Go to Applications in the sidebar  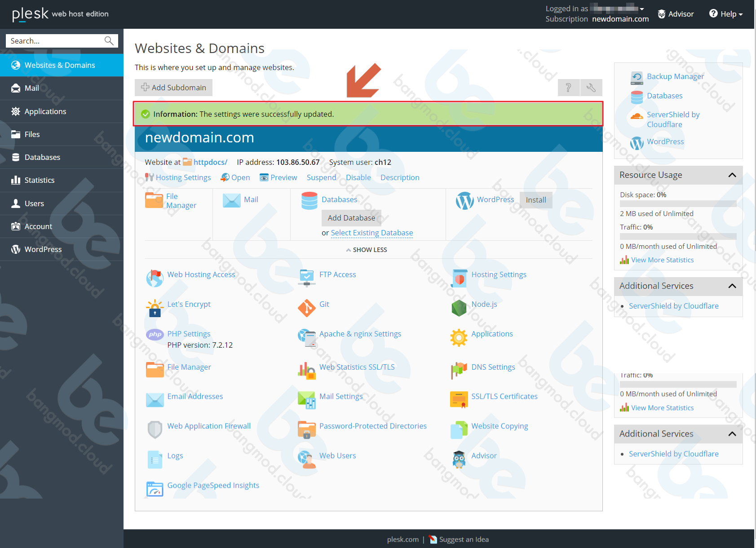click(62, 111)
